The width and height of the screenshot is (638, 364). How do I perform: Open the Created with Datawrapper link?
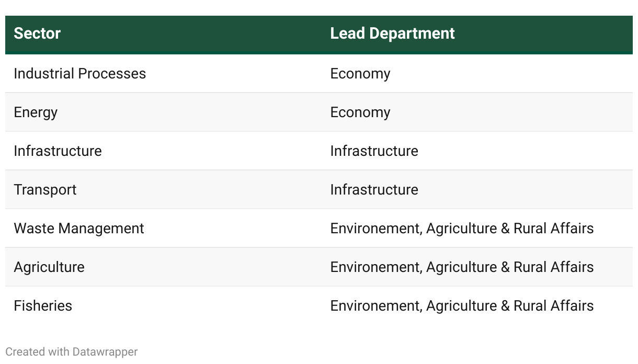point(72,352)
